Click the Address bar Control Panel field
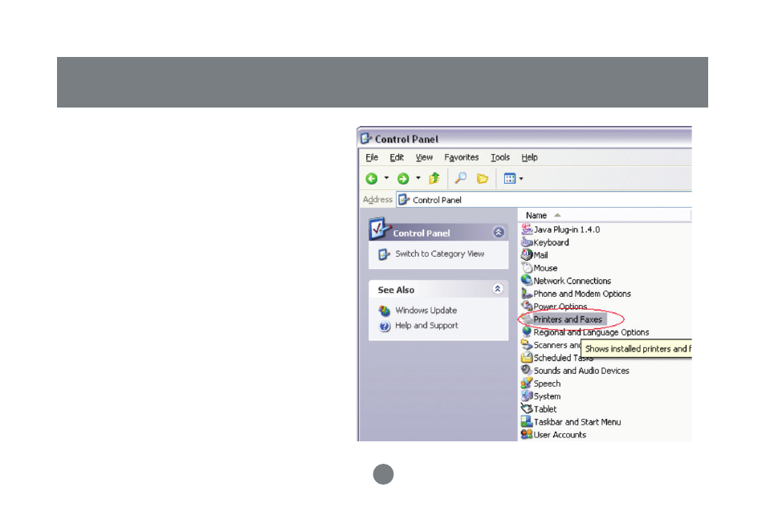The width and height of the screenshot is (766, 532). 544,200
